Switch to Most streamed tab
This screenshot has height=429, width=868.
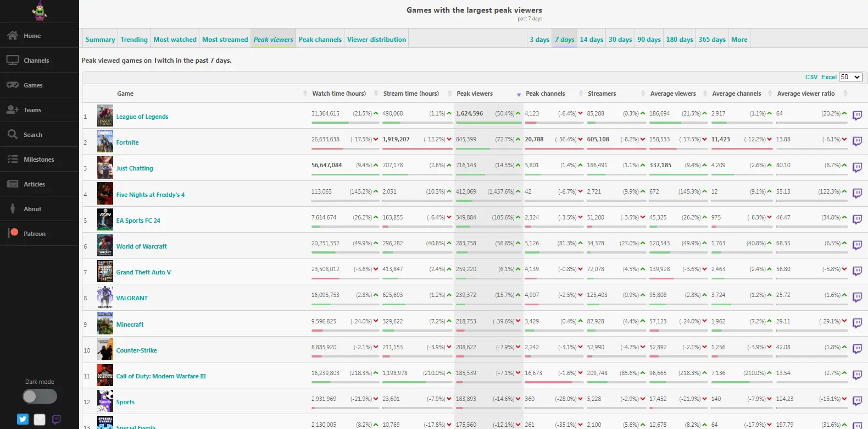coord(225,39)
